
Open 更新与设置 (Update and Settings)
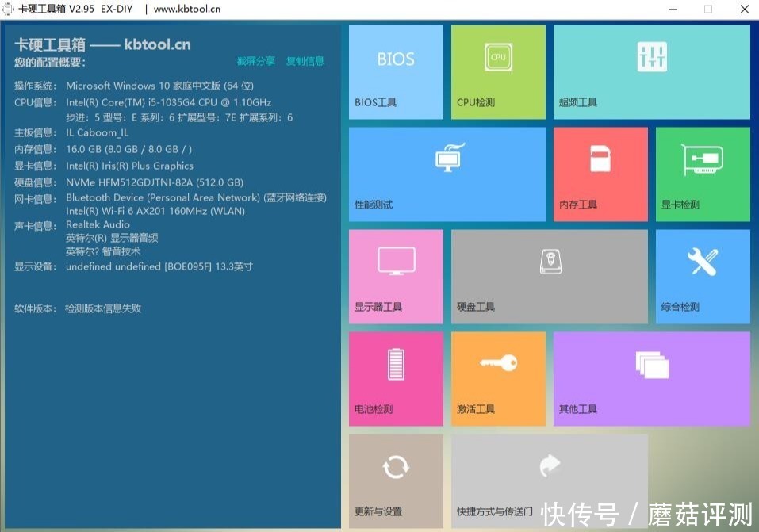click(395, 480)
